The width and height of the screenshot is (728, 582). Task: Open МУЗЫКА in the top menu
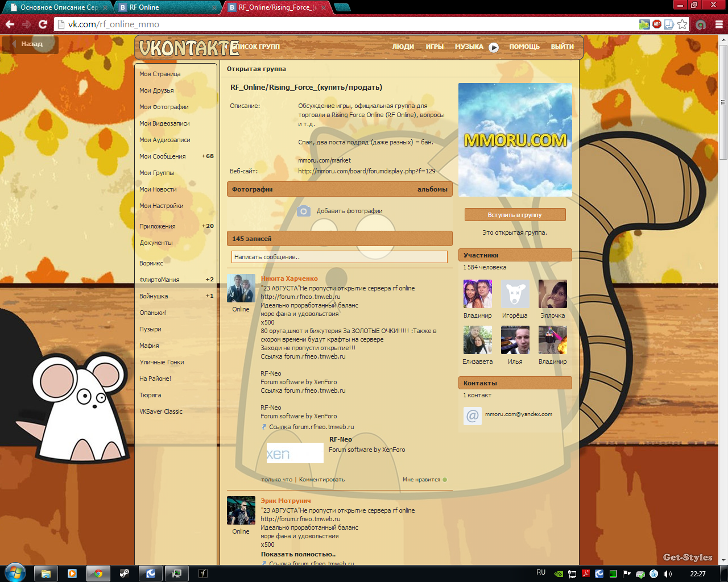pyautogui.click(x=469, y=47)
